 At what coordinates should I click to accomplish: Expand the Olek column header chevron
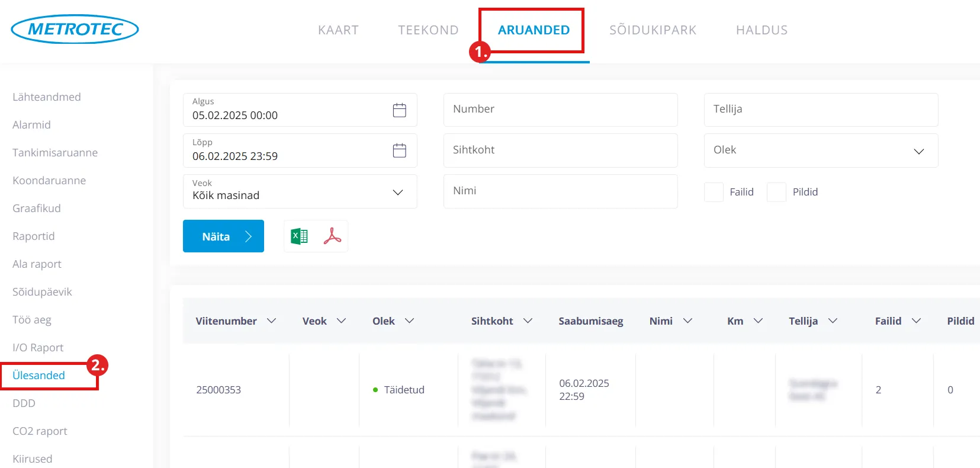(x=409, y=320)
